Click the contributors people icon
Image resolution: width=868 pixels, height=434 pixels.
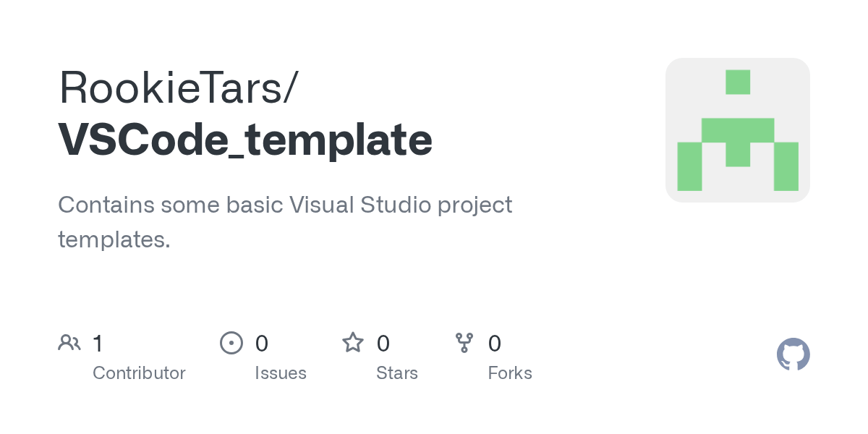pos(69,343)
